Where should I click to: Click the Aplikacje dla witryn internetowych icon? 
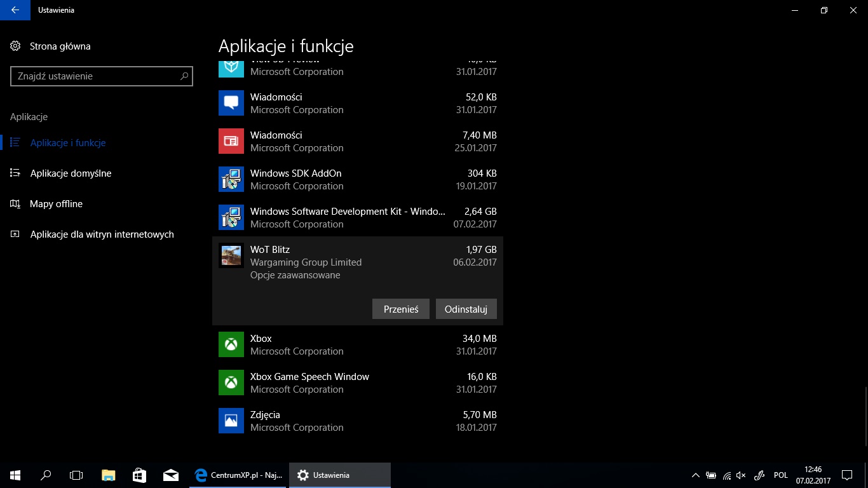point(15,234)
